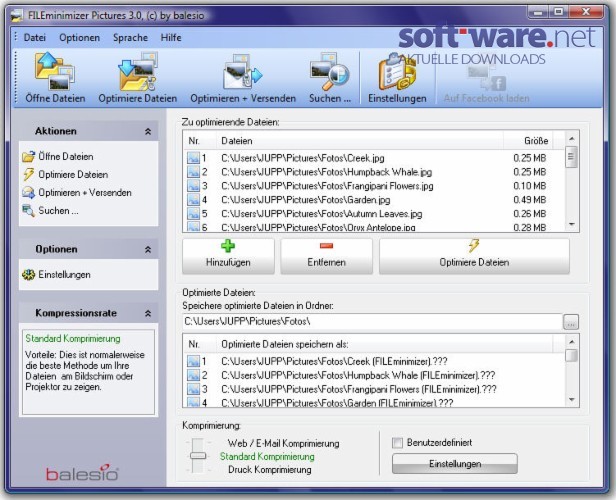
Task: Click the icon of Humpback Whale (FILEminimizer) output row
Action: point(193,375)
